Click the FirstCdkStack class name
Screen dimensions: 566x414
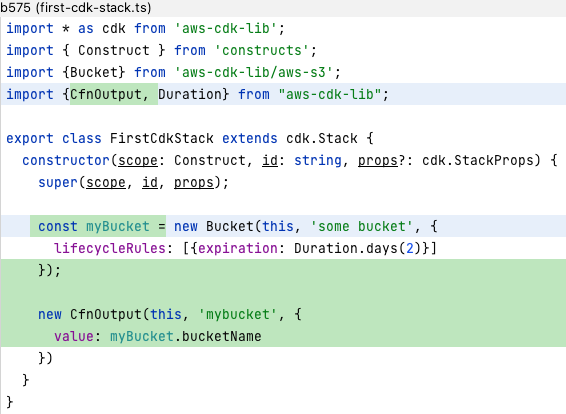[161, 138]
